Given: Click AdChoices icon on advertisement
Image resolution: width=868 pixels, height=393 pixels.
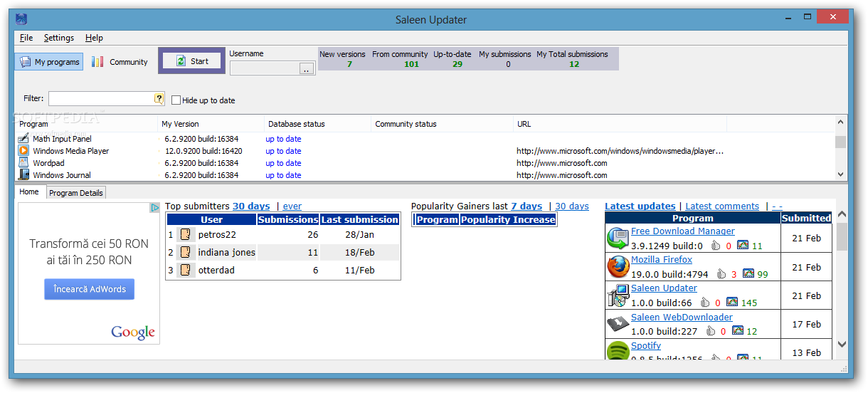Looking at the screenshot, I should [155, 208].
